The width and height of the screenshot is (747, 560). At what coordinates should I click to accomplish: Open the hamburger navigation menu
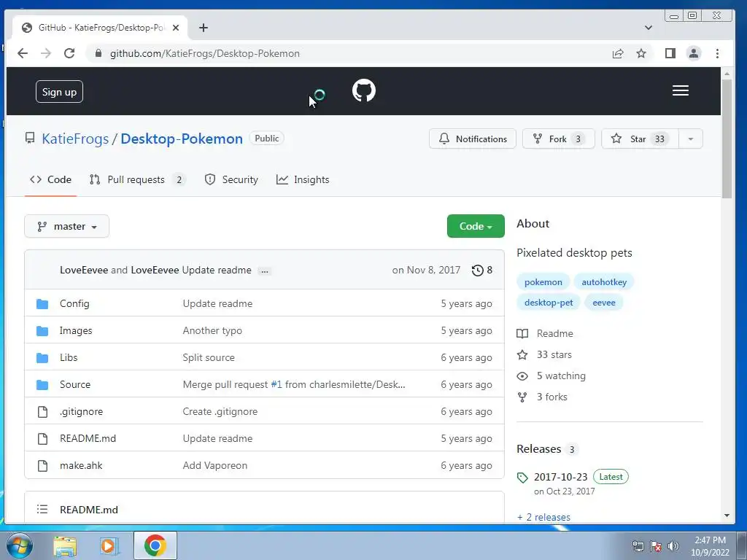(x=681, y=90)
